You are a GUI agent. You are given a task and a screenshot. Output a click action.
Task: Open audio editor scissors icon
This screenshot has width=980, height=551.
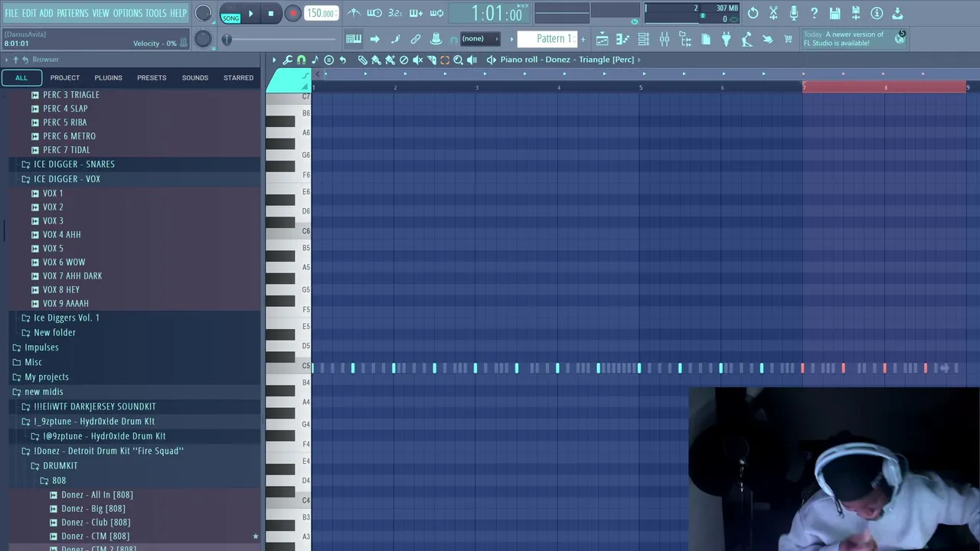tap(773, 13)
